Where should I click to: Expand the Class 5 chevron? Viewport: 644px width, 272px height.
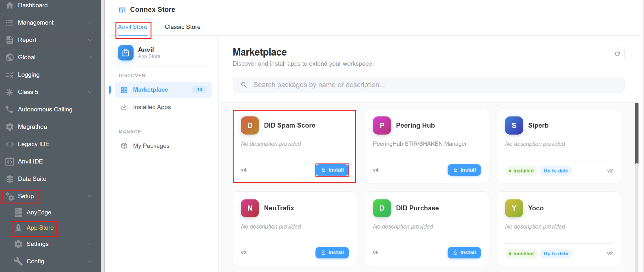click(x=90, y=92)
